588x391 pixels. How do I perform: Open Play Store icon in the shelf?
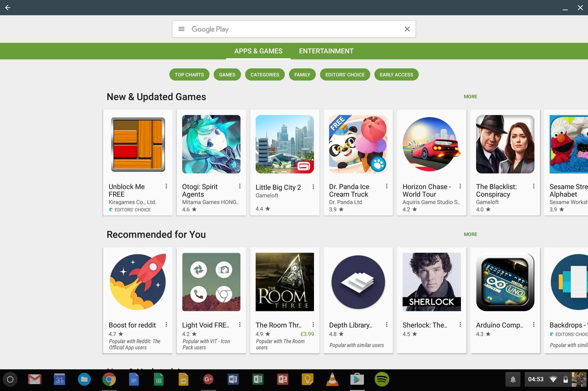tap(357, 379)
